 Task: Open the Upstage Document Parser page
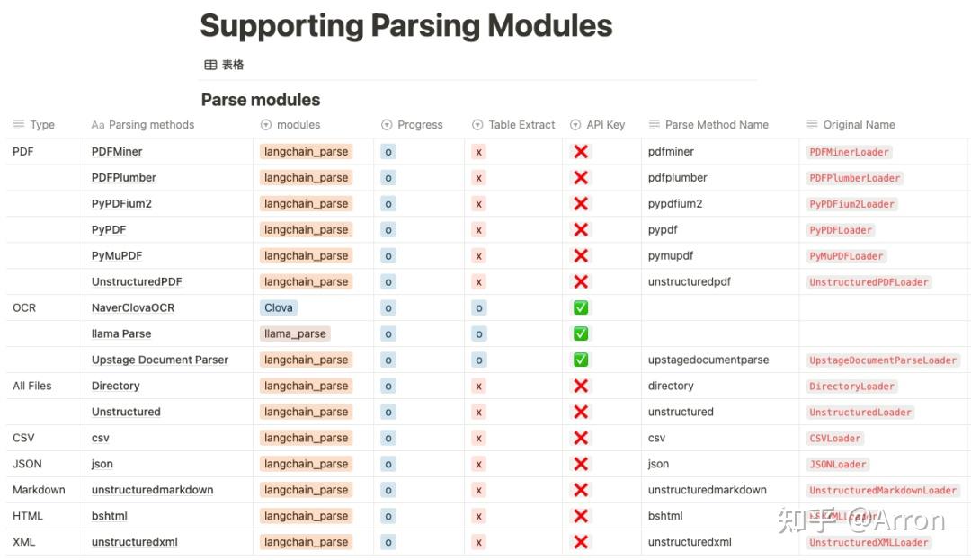pos(160,360)
